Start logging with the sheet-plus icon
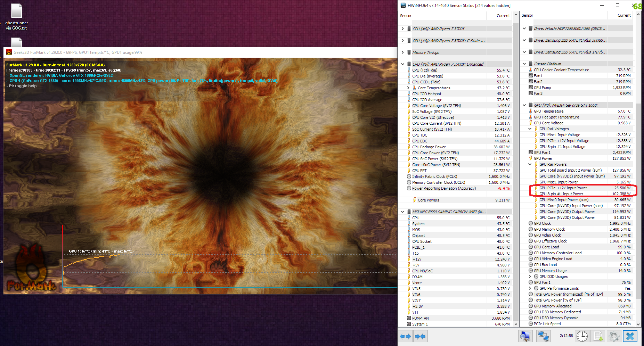The height and width of the screenshot is (346, 644). pyautogui.click(x=598, y=336)
